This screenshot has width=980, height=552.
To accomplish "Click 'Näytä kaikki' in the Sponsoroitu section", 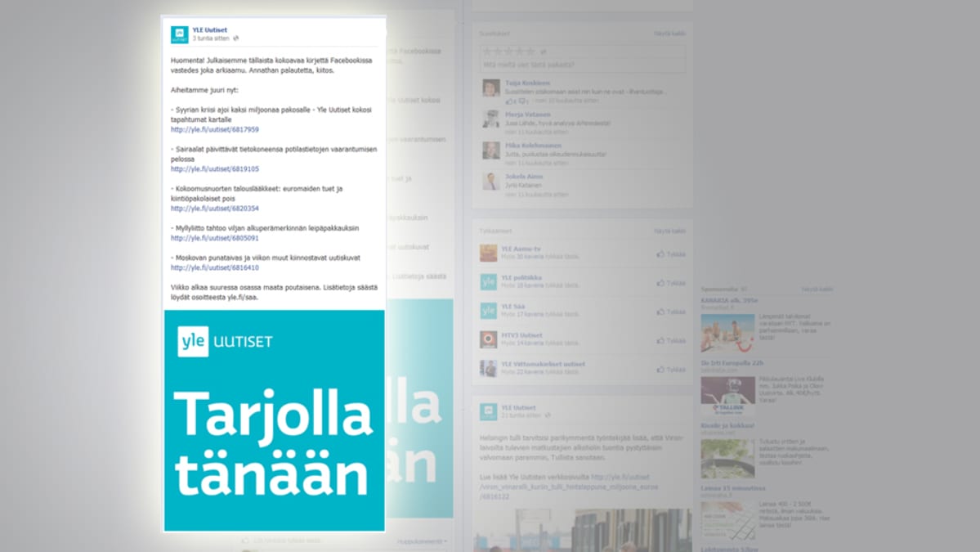I will tap(817, 289).
